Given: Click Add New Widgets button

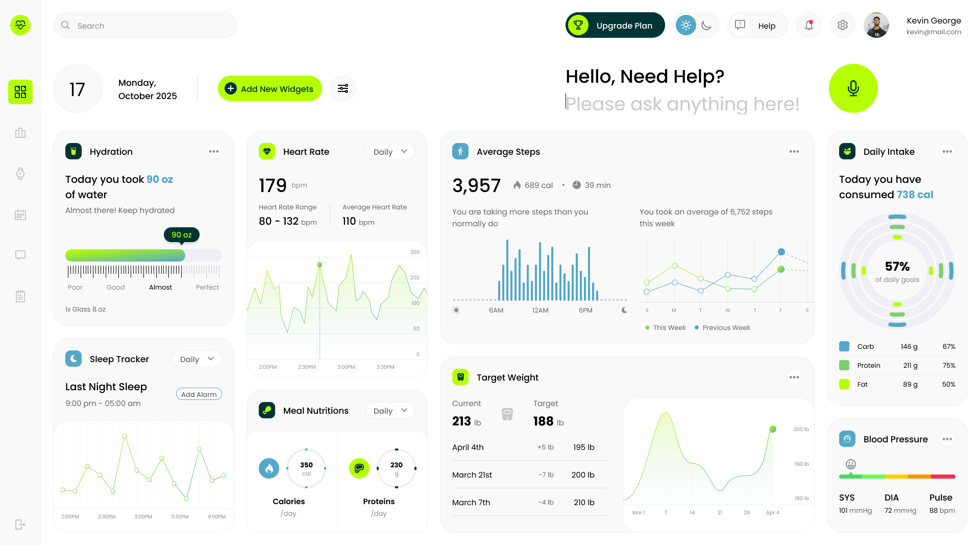Looking at the screenshot, I should [x=270, y=88].
